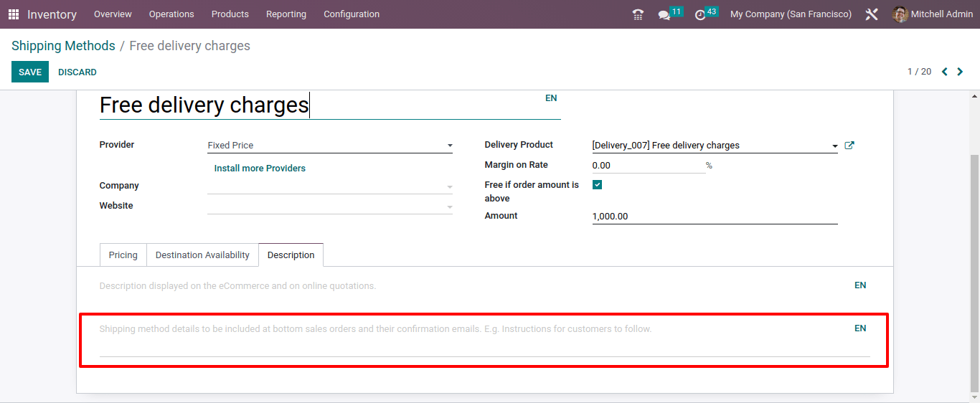Expand the Delivery Product dropdown arrow

pos(834,146)
